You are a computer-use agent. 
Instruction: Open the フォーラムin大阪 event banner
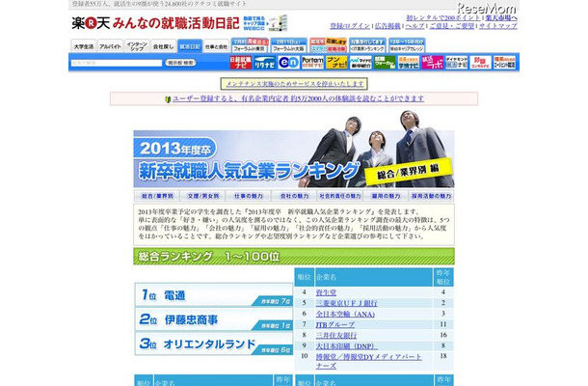289,45
